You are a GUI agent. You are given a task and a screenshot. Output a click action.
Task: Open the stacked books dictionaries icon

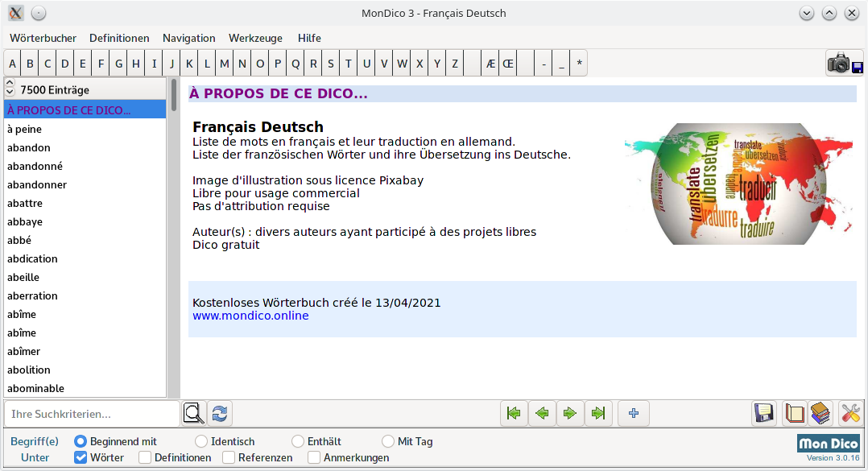[820, 414]
